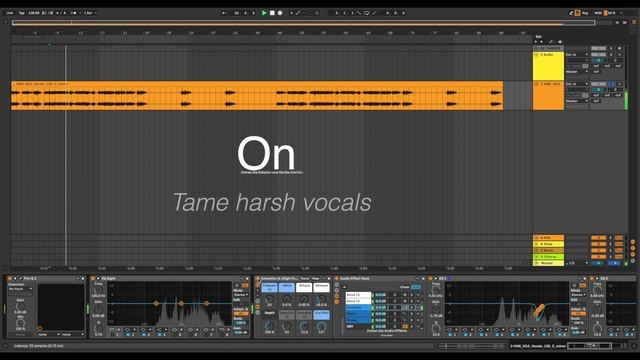Toggle the MIDI map mode switch
This screenshot has height=360, width=640.
tap(598, 13)
